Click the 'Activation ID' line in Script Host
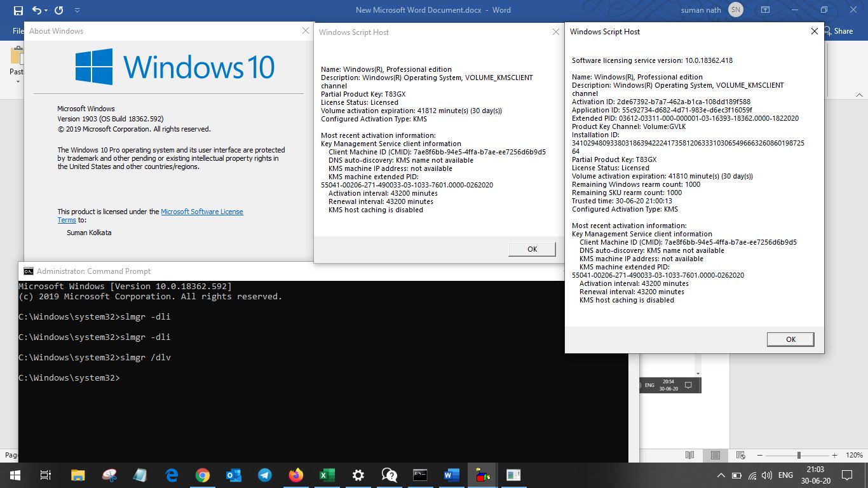The height and width of the screenshot is (488, 868). pyautogui.click(x=661, y=102)
